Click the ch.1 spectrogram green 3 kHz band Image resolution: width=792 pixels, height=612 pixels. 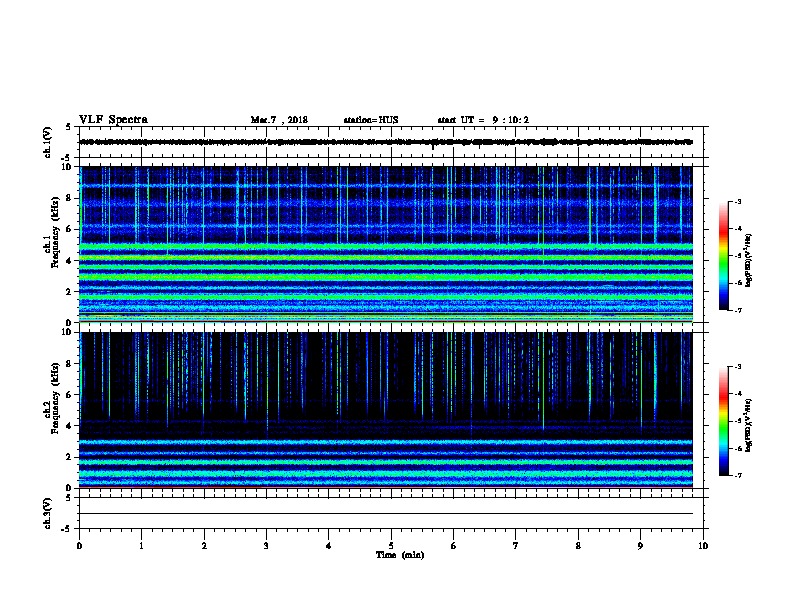point(386,277)
